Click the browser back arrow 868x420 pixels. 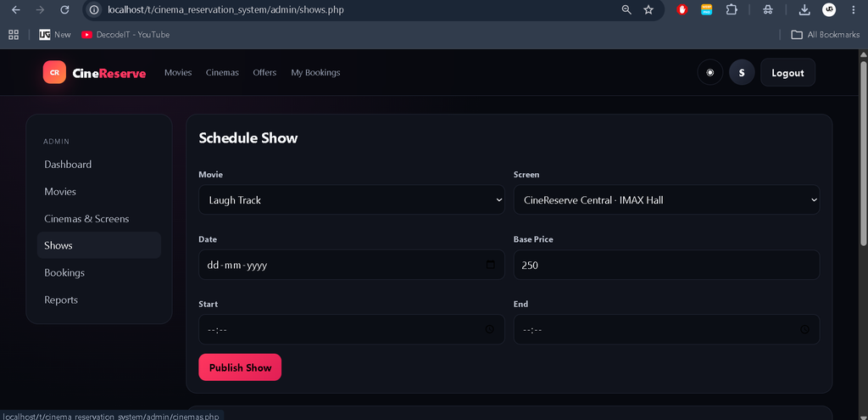point(15,10)
